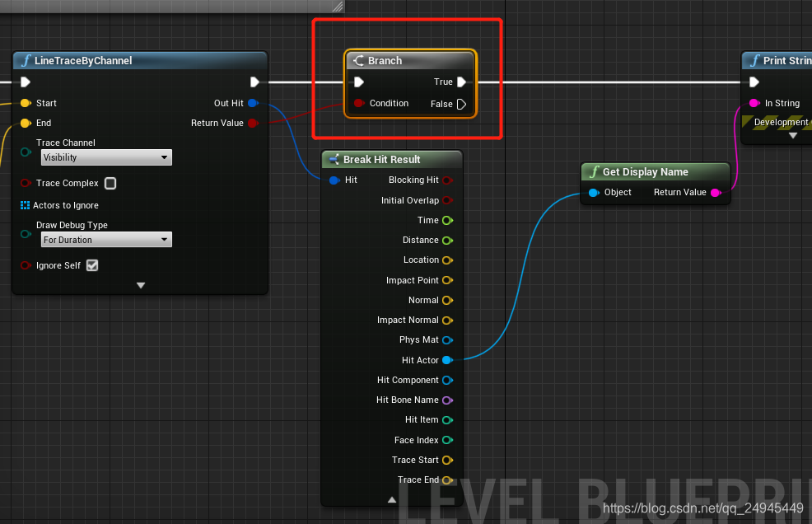Select the Print String node title
812x524 pixels.
click(x=787, y=61)
